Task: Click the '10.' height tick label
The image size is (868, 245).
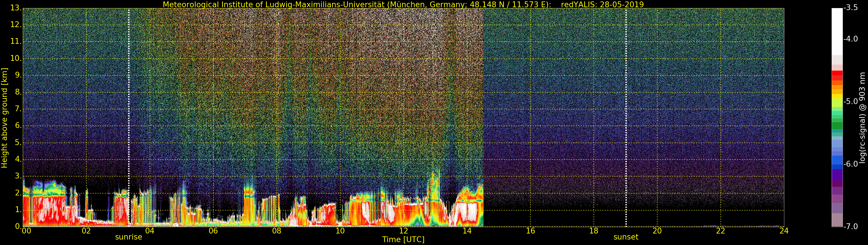Action: 16,58
